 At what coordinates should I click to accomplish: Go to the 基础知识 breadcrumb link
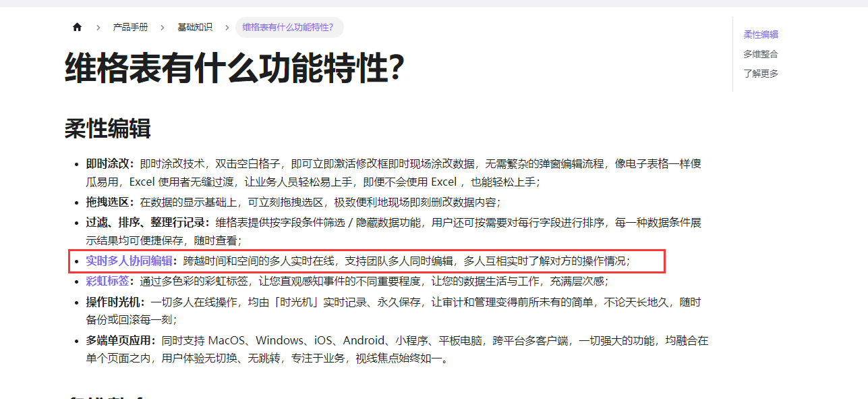195,27
